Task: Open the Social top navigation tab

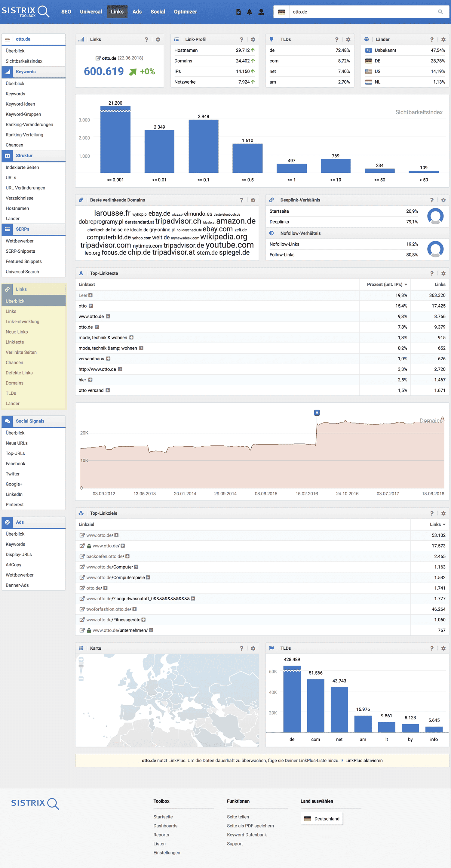Action: (158, 11)
